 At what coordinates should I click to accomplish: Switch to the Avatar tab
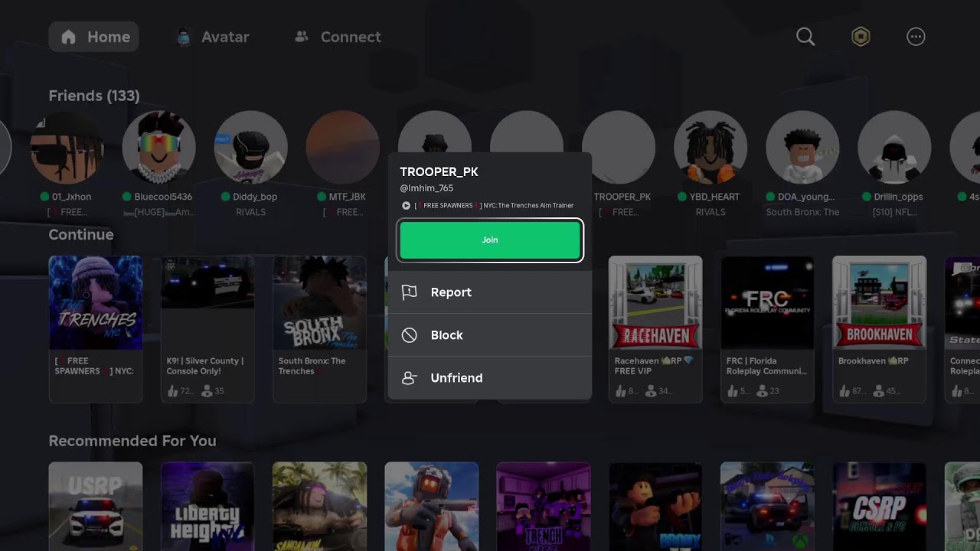212,37
